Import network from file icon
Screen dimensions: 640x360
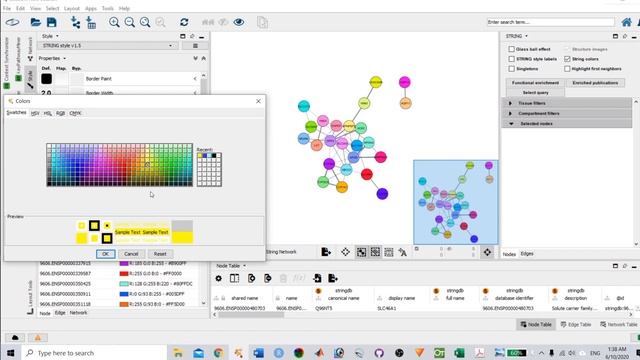75,22
